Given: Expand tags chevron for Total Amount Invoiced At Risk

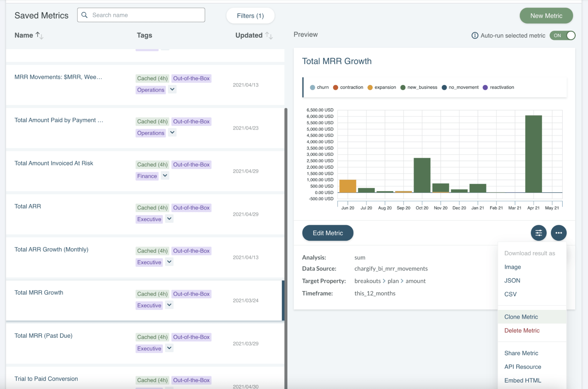Looking at the screenshot, I should tap(165, 176).
